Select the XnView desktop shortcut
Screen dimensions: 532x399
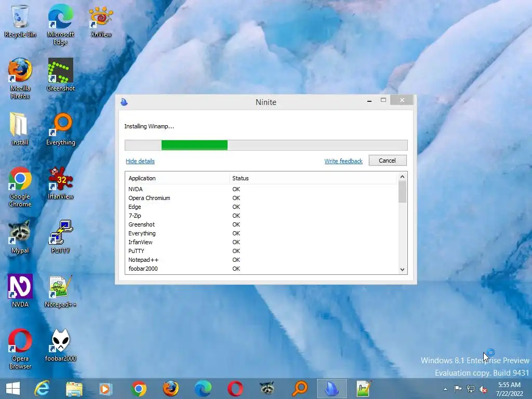[x=101, y=21]
